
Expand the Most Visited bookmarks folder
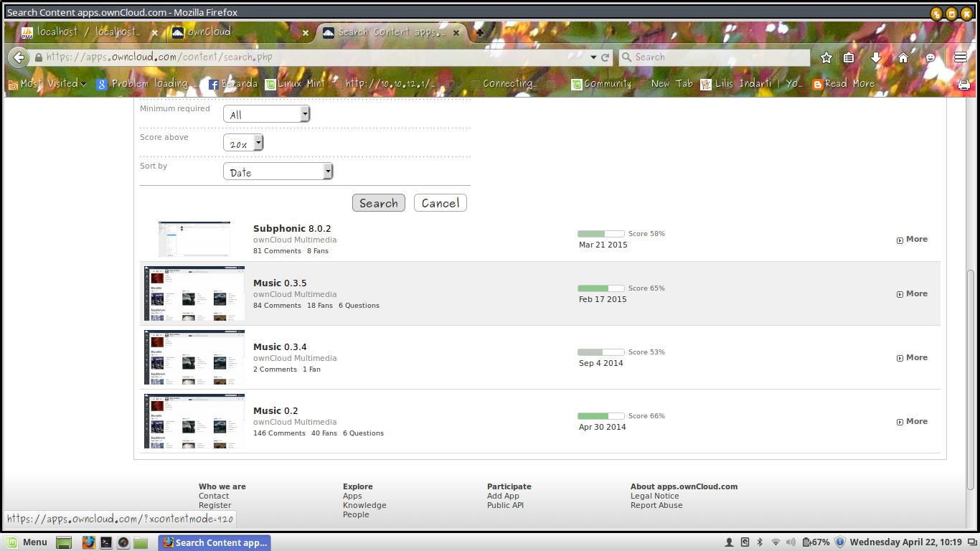pos(47,84)
